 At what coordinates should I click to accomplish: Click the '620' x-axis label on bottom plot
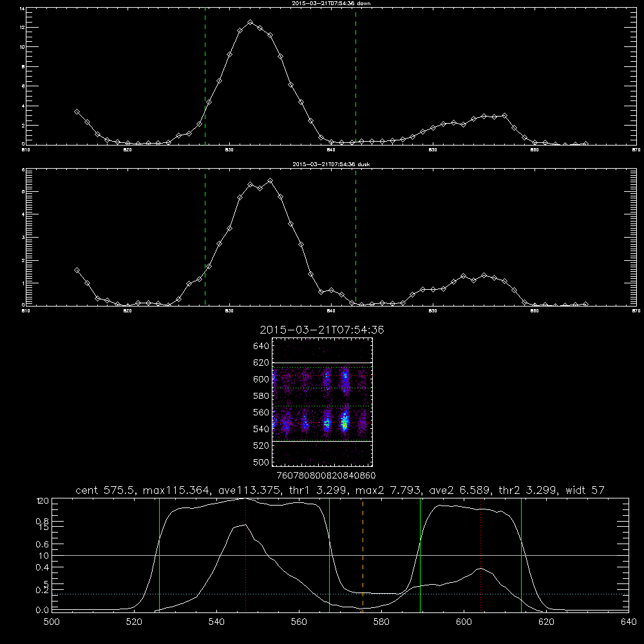[546, 622]
